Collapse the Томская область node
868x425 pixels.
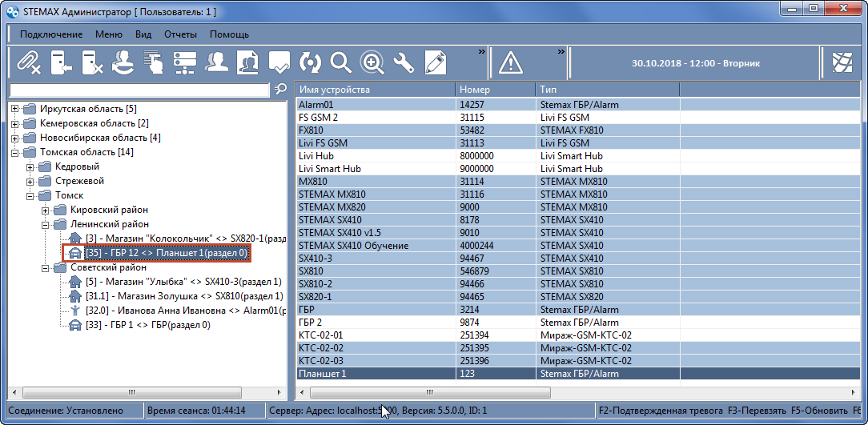coord(15,151)
